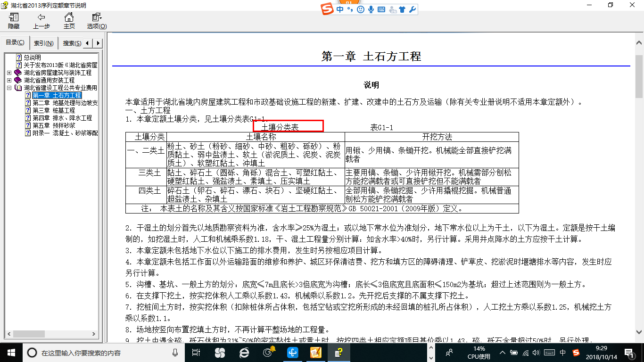This screenshot has height=362, width=644.
Task: Select the 湖北省通用安装工程 book
Action: pos(50,80)
